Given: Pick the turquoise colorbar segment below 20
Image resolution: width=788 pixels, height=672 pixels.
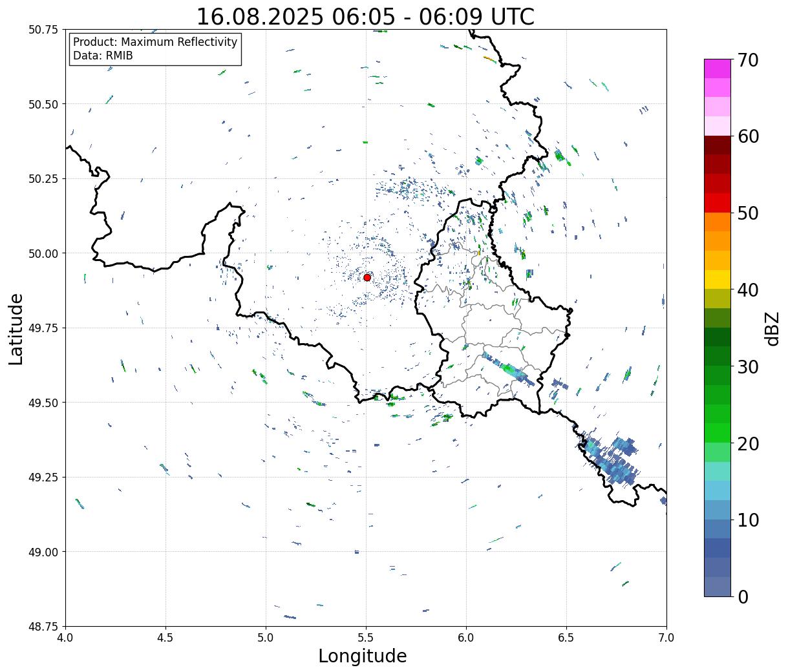Looking at the screenshot, I should pos(718,471).
